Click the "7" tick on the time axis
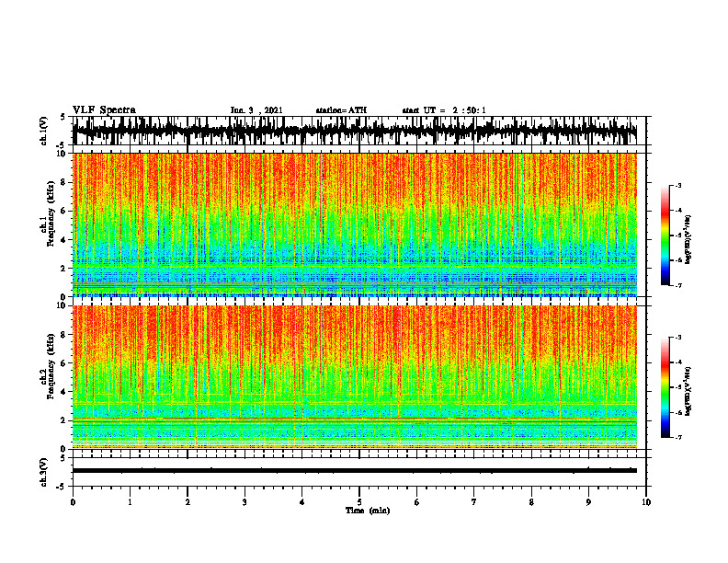The image size is (728, 563). pyautogui.click(x=474, y=502)
